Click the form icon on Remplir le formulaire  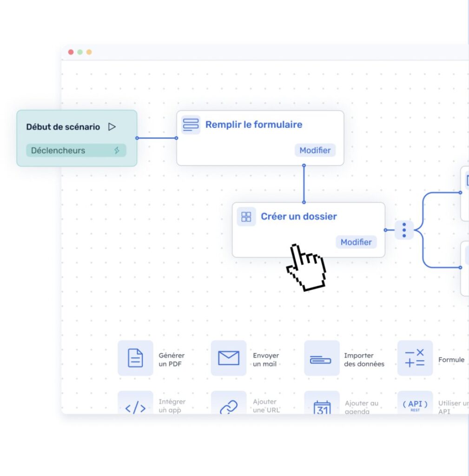[x=191, y=125]
